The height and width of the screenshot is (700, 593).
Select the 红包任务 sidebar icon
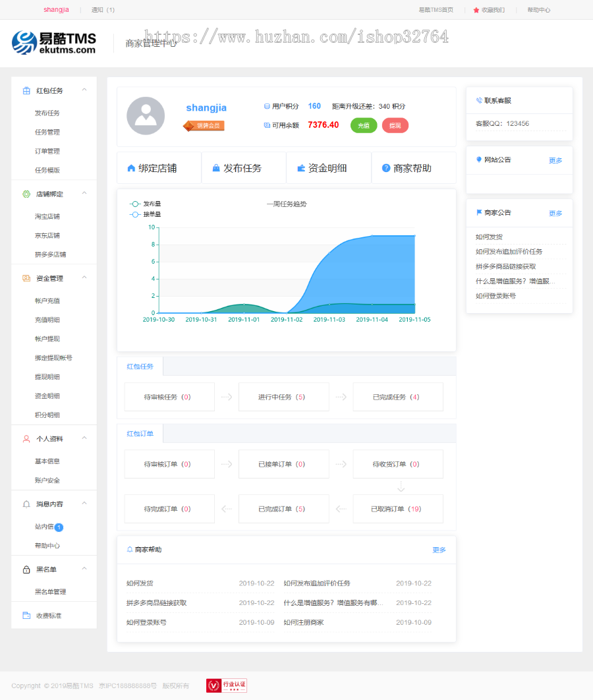[25, 90]
